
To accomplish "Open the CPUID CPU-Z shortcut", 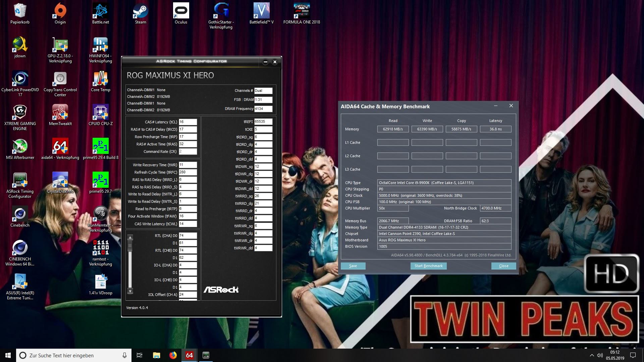I will (100, 115).
